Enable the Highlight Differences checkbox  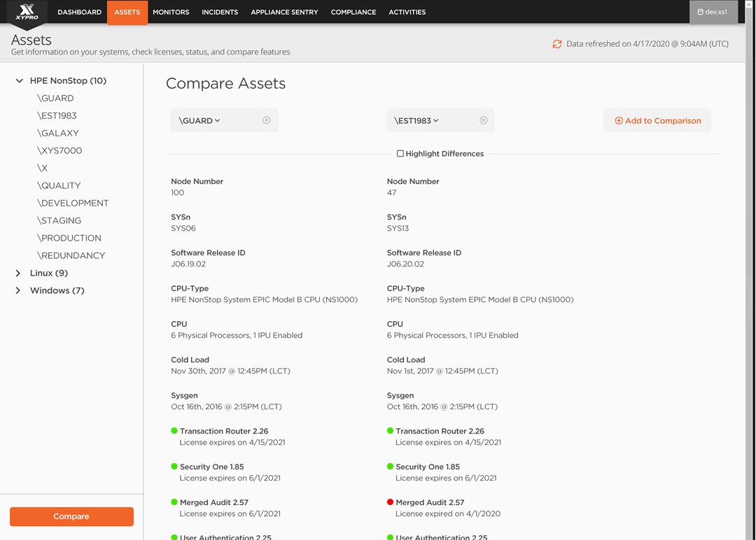[x=400, y=154]
